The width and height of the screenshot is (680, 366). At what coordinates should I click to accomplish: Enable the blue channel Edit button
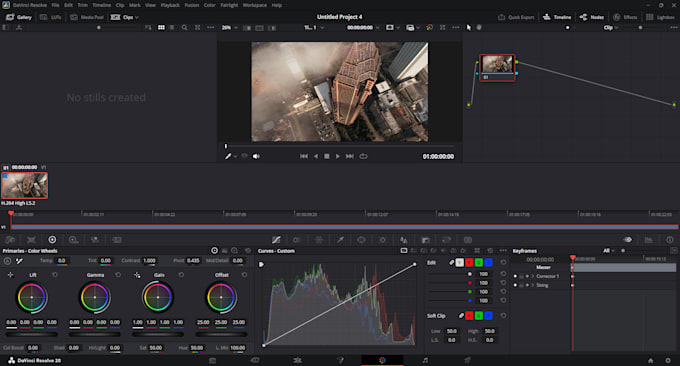[x=488, y=262]
